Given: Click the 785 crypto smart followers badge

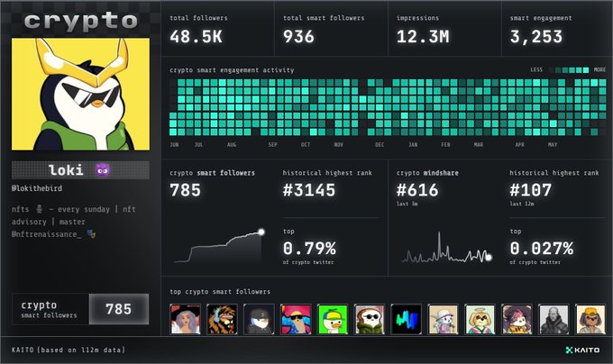Looking at the screenshot, I should click(80, 309).
